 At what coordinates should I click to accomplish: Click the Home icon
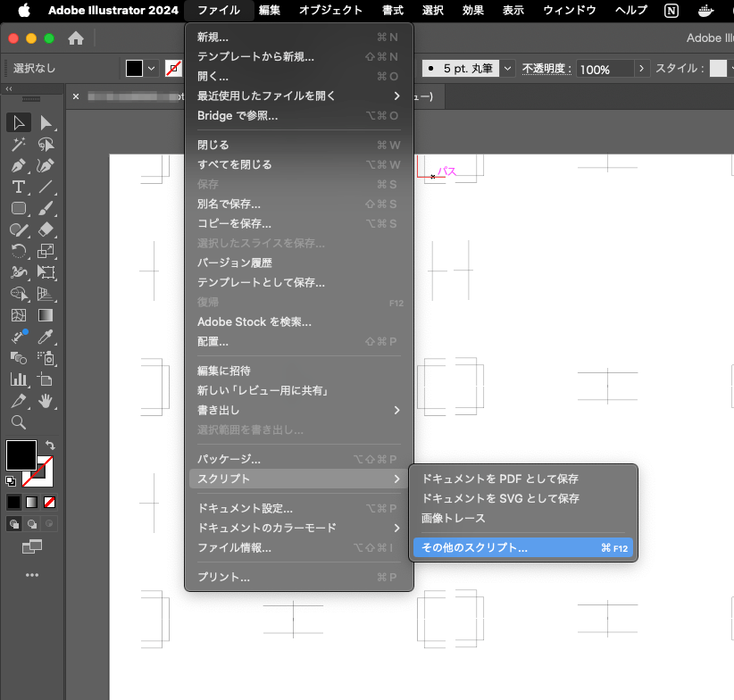click(x=76, y=38)
